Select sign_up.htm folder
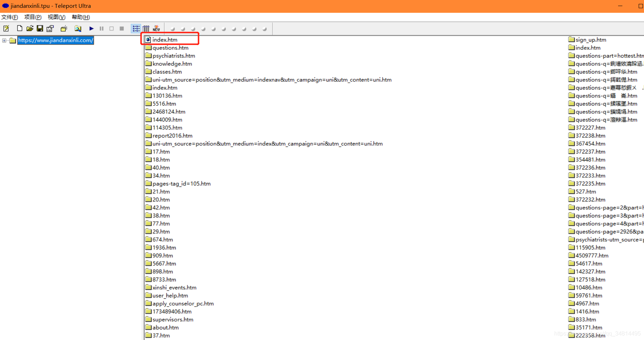Viewport: 644px width, 340px height. pos(591,40)
